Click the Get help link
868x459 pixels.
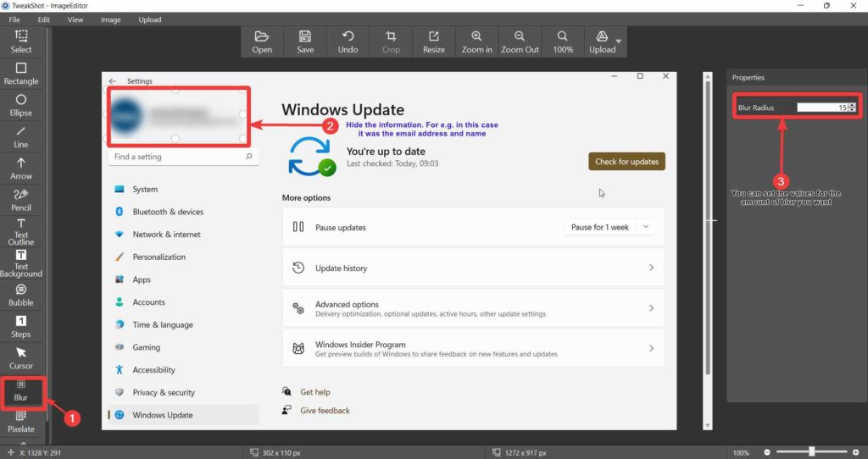click(315, 391)
